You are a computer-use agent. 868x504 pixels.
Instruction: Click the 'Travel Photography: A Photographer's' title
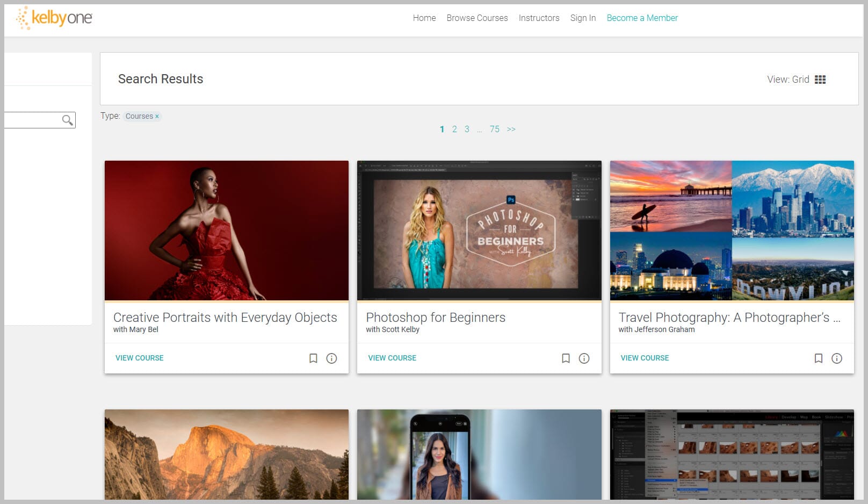729,318
